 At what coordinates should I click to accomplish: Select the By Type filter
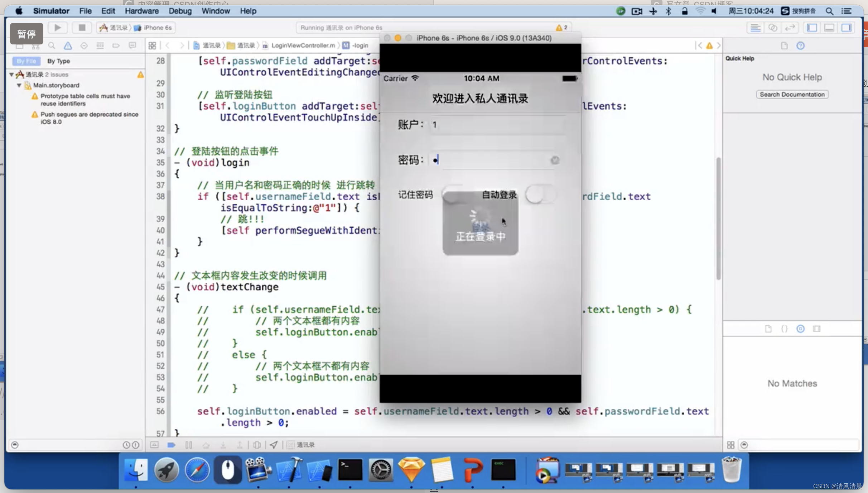tap(58, 61)
